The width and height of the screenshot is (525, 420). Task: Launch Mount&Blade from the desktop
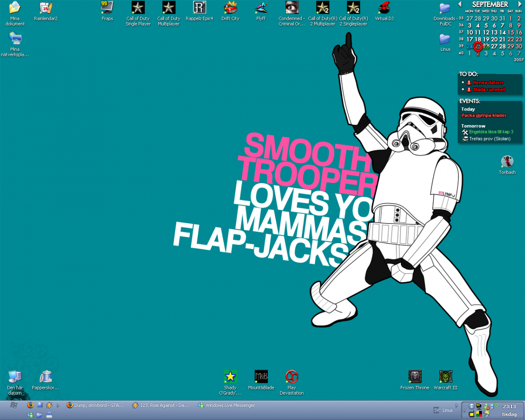point(261,377)
